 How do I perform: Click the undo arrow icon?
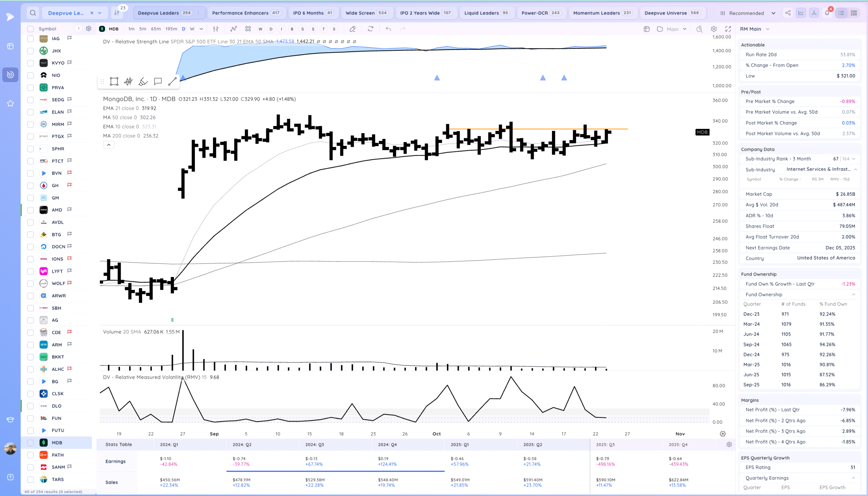388,29
